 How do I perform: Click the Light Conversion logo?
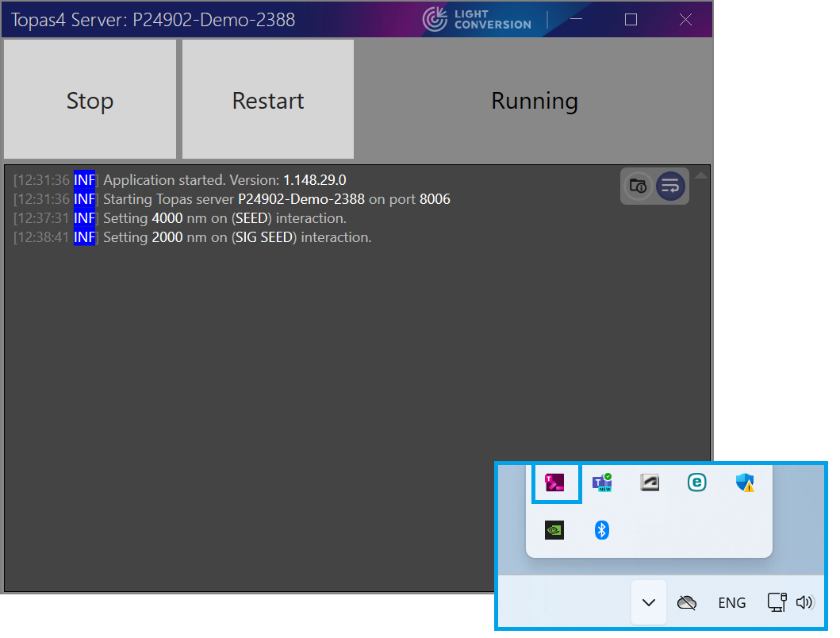476,20
